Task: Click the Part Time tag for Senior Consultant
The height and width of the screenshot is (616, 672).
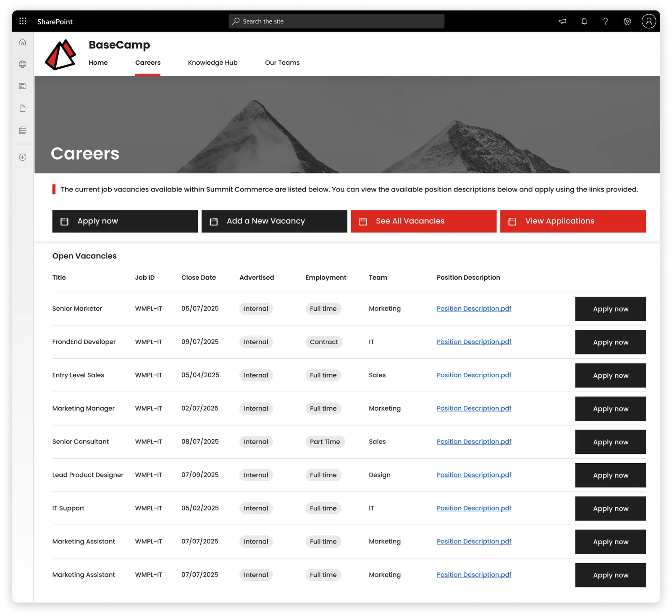Action: click(325, 442)
